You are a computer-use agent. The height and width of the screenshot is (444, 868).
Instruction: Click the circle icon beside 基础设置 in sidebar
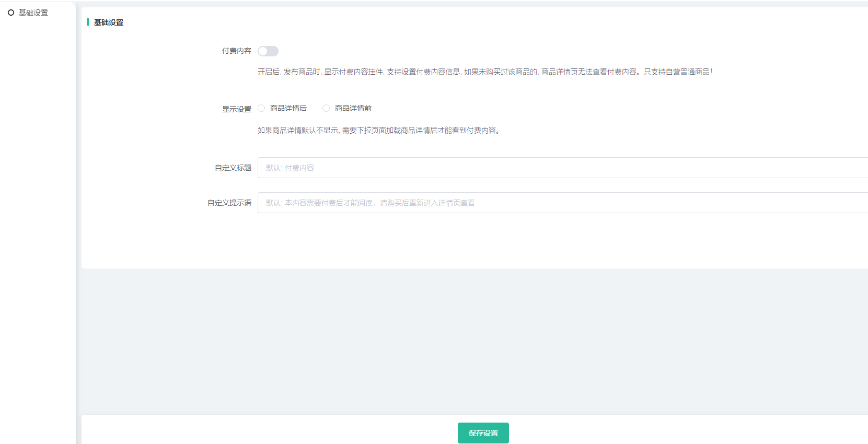11,13
